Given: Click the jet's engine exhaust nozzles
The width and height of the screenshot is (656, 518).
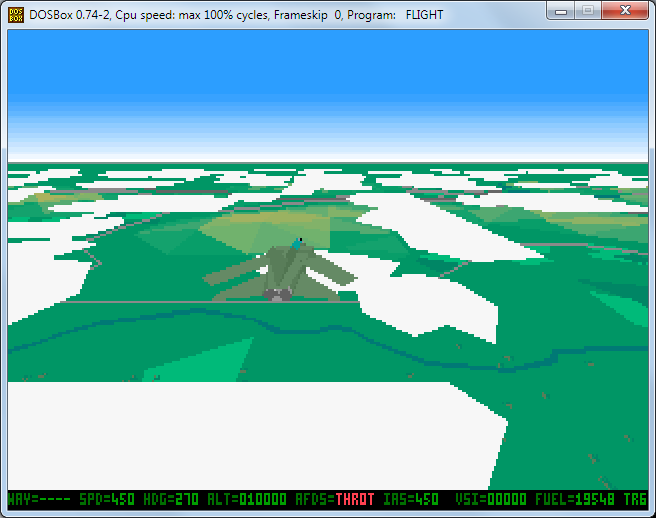Looking at the screenshot, I should click(x=277, y=295).
